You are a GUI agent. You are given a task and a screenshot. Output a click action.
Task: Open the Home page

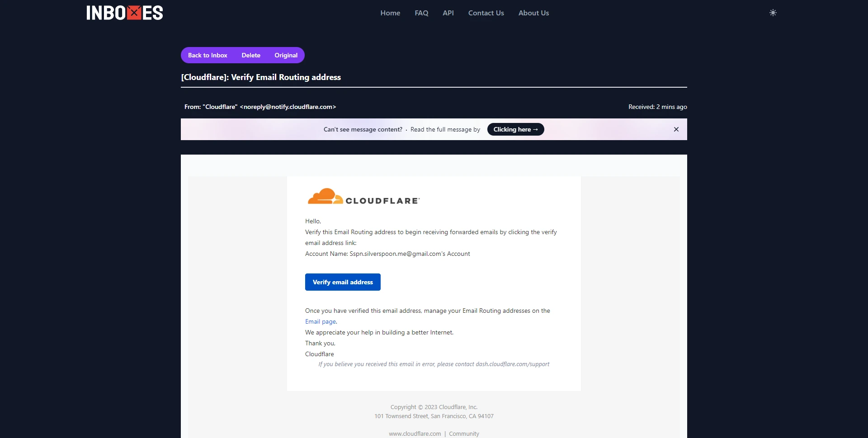[390, 13]
